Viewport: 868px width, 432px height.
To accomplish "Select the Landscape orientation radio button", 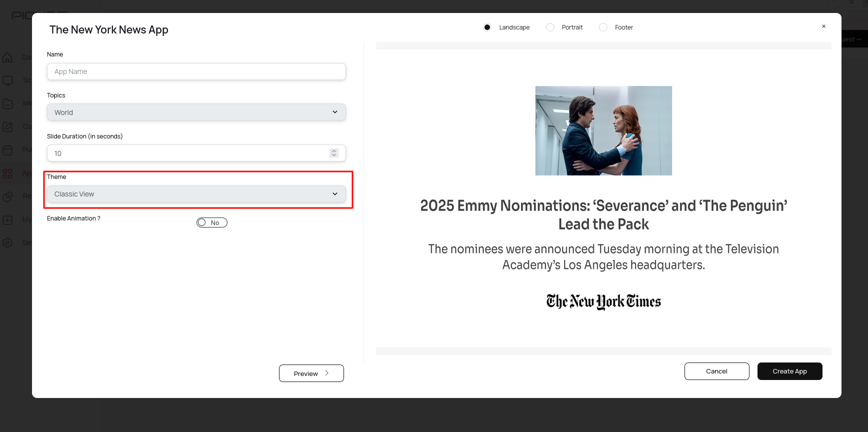I will point(487,27).
